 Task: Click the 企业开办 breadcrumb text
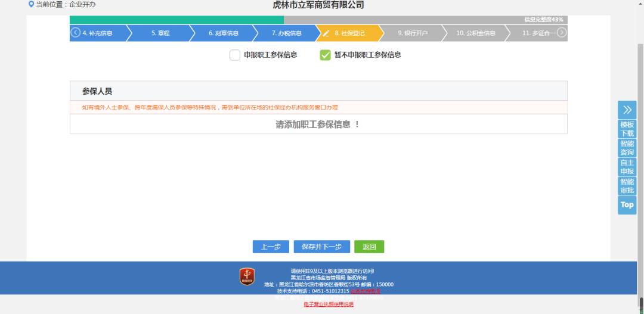coord(82,5)
